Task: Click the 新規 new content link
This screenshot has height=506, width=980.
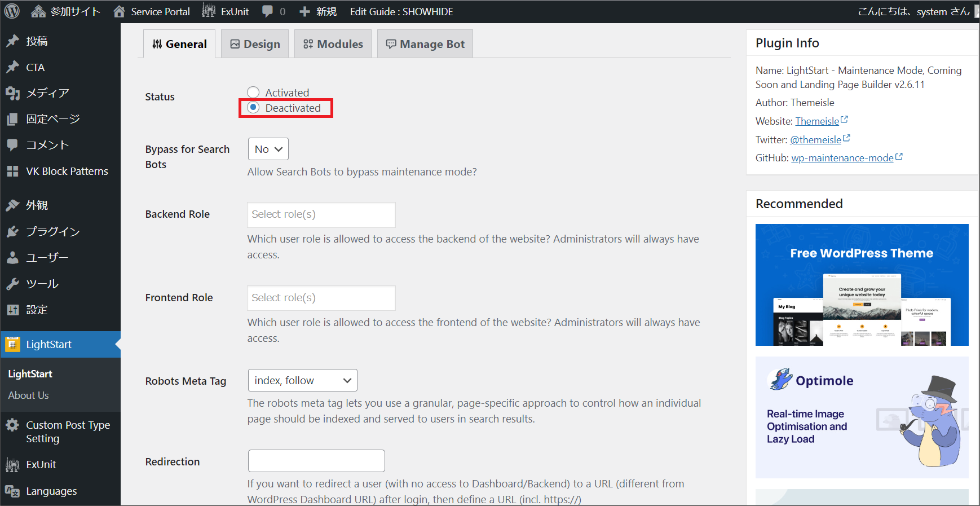Action: point(326,11)
